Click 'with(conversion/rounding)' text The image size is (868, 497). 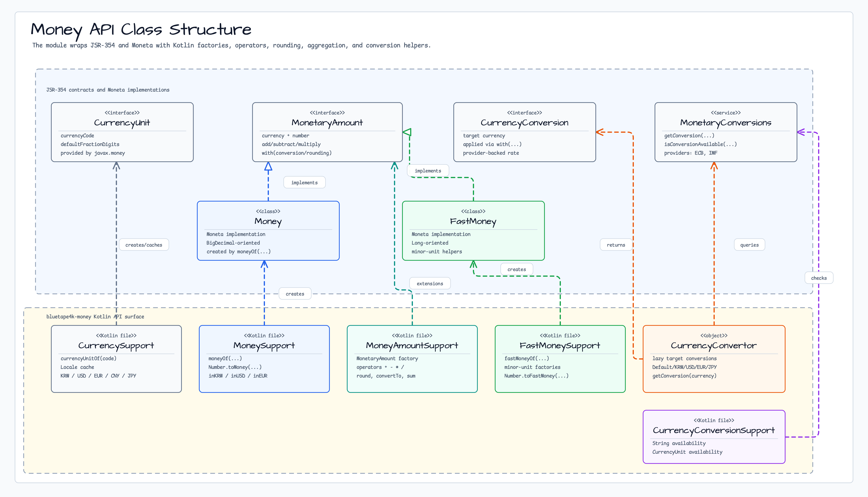tap(297, 153)
